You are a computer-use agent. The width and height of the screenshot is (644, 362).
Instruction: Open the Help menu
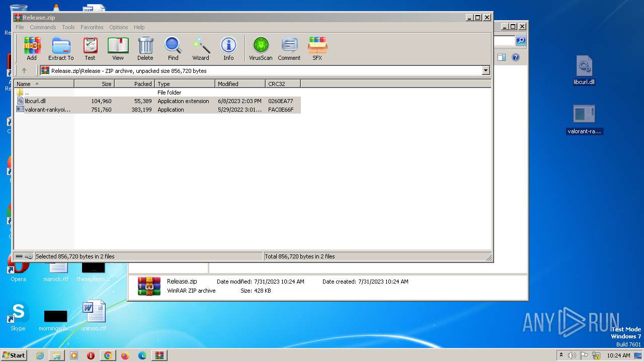[x=139, y=27]
